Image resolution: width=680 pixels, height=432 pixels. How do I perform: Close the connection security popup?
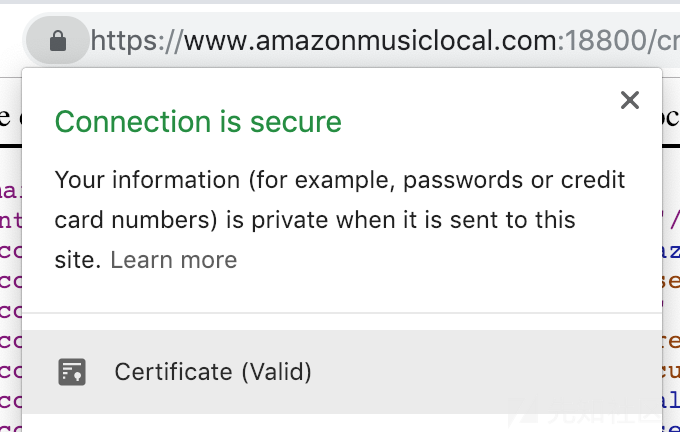click(x=630, y=100)
